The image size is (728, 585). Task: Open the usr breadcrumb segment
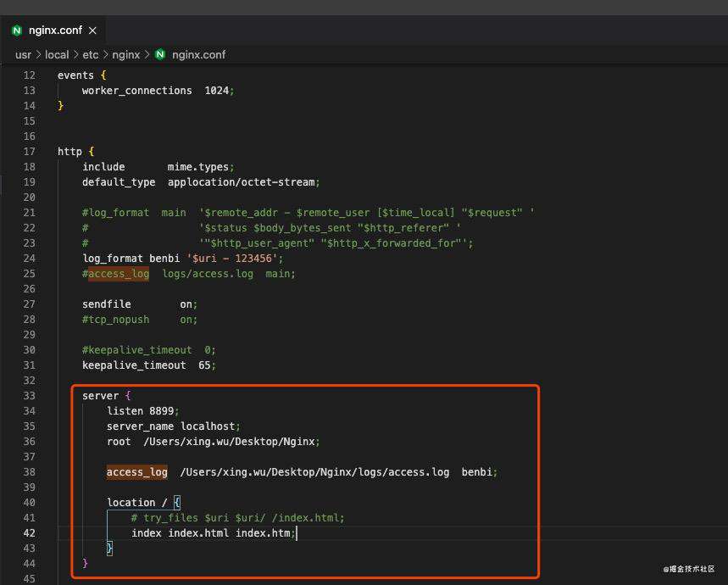(23, 55)
